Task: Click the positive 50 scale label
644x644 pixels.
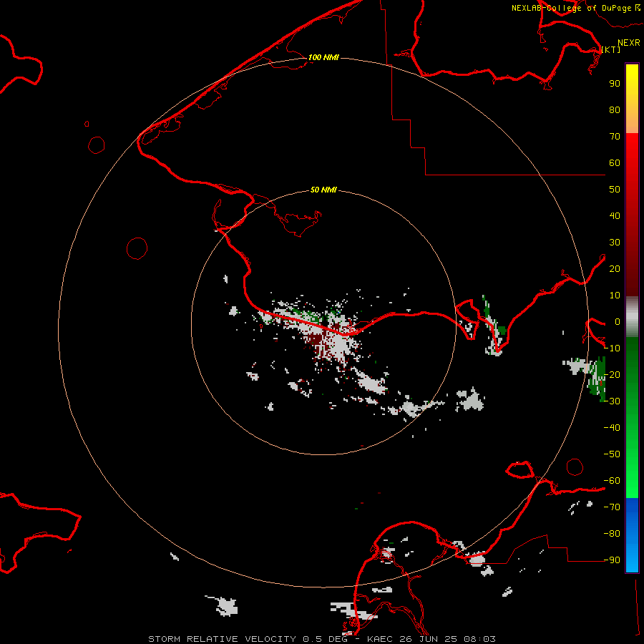Action: tap(615, 190)
